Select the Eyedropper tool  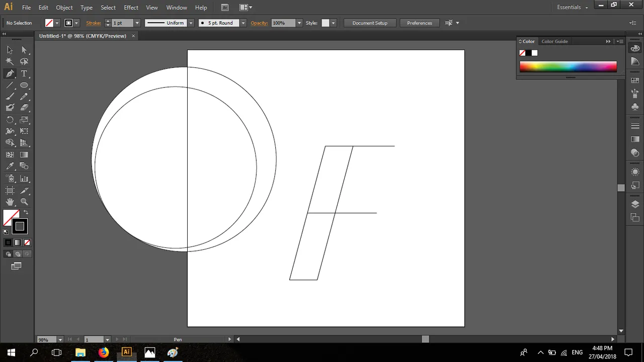(10, 166)
